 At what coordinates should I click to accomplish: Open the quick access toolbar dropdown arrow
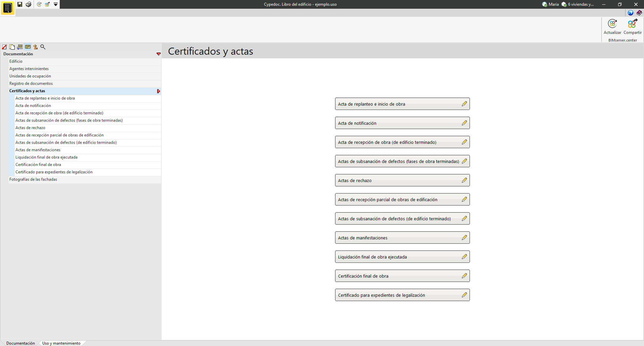pos(56,4)
